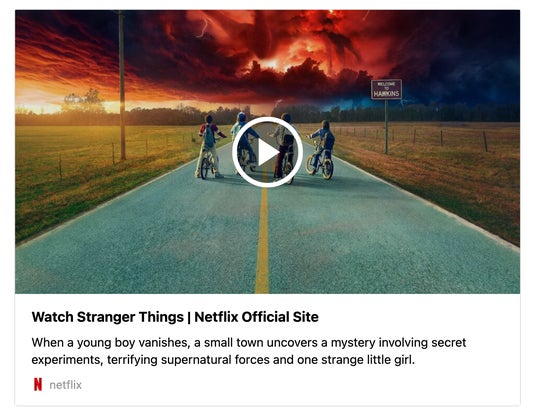Click the rightmost kid on bicycle

[x=321, y=149]
